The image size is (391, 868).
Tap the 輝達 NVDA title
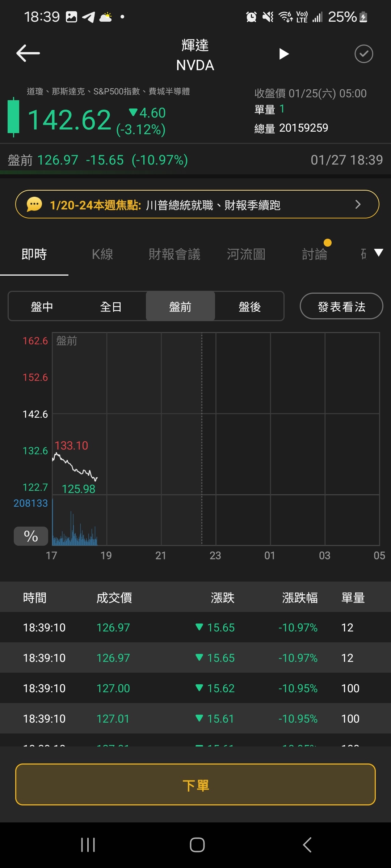tap(195, 55)
